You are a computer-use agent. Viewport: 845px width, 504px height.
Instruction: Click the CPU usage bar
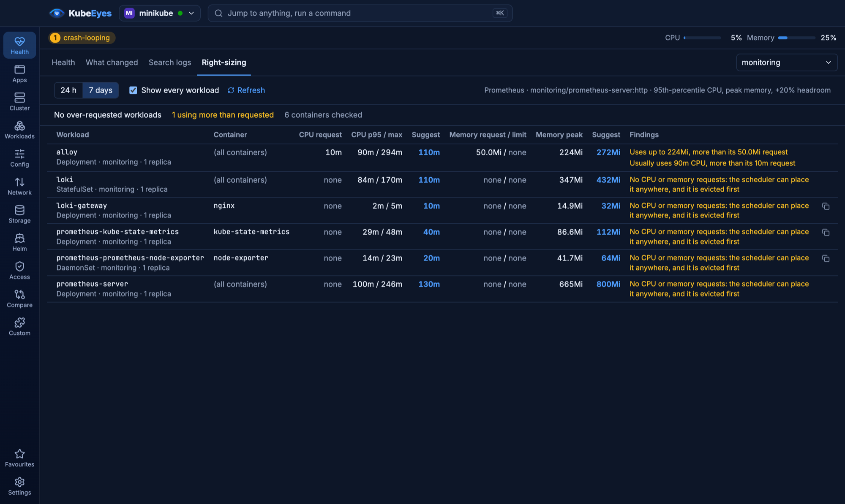702,38
